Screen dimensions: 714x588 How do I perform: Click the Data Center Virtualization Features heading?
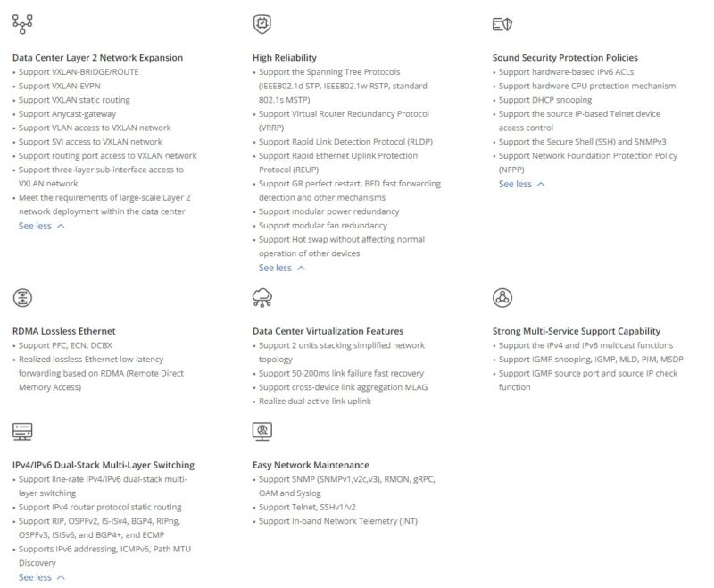tap(328, 331)
